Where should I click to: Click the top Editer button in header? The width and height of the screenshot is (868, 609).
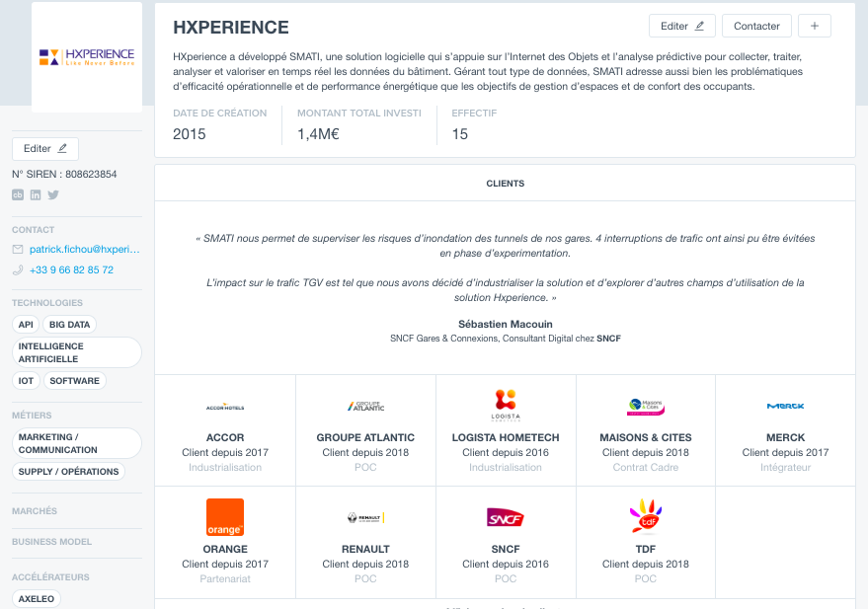pos(682,26)
